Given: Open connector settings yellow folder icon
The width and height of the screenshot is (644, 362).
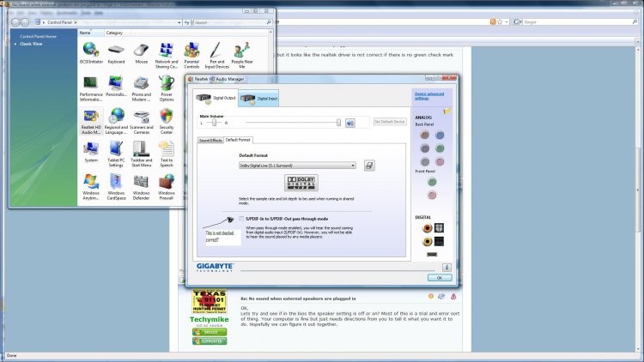Looking at the screenshot, I should [x=447, y=111].
